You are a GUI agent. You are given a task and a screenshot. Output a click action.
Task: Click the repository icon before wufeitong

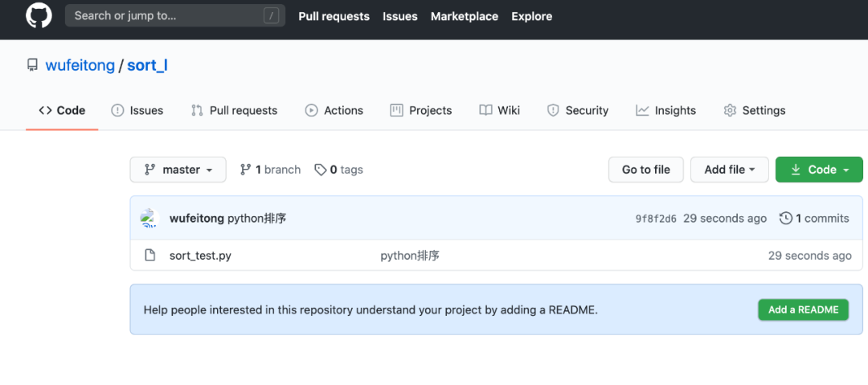(x=32, y=65)
